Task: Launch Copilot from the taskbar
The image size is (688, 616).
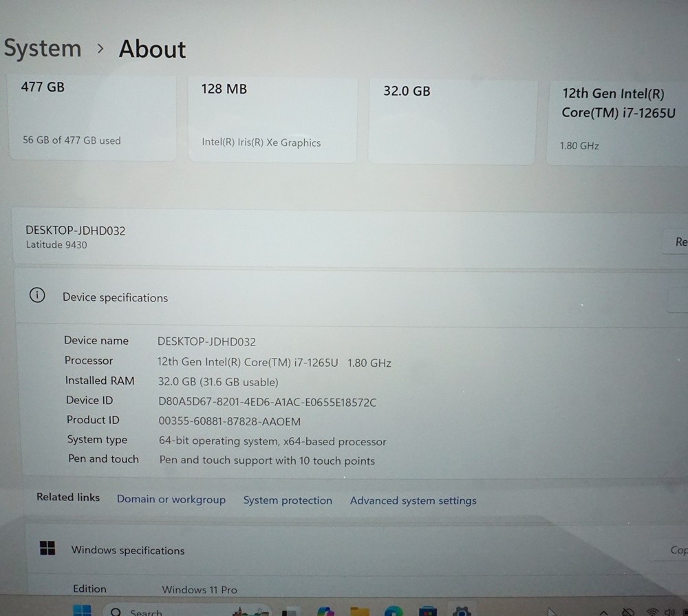Action: coord(325,611)
